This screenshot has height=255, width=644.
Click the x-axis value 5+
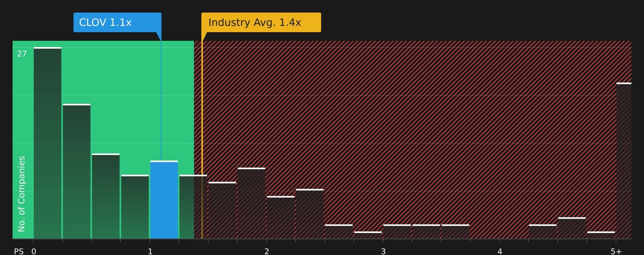[x=617, y=251]
